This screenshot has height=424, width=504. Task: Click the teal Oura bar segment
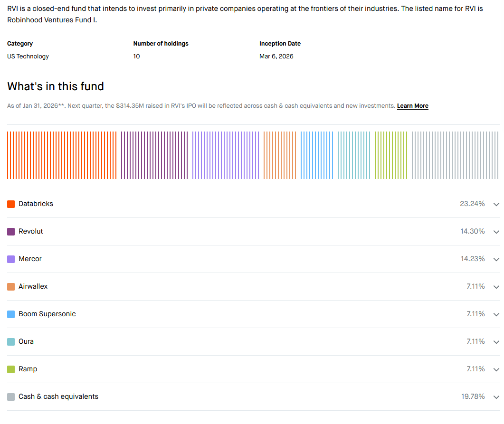(x=354, y=155)
